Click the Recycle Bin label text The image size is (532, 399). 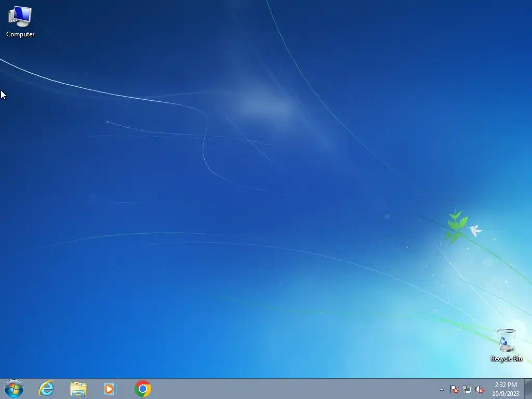pos(507,358)
